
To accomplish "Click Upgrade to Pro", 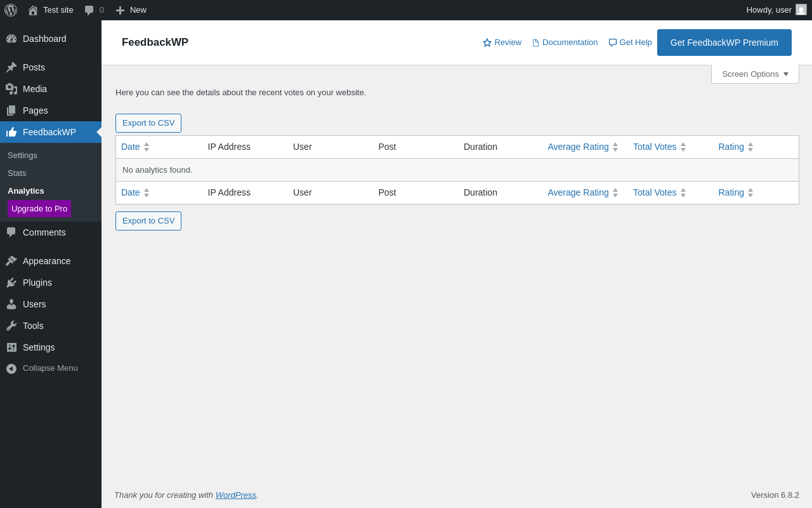I will (x=39, y=208).
